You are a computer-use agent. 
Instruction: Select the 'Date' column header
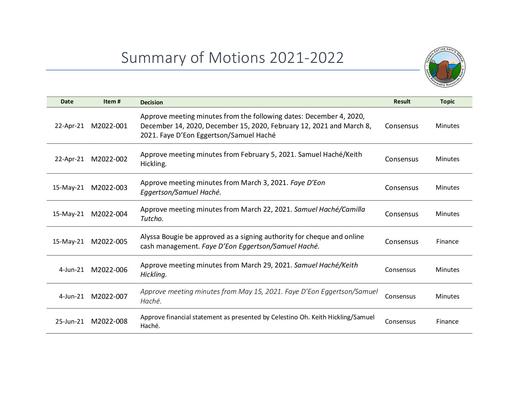(67, 102)
